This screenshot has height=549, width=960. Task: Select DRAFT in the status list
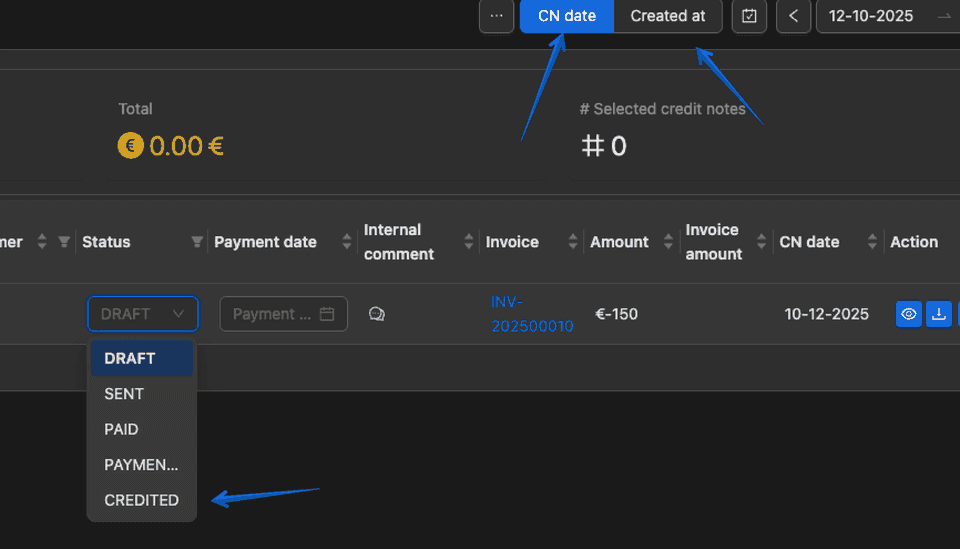click(142, 358)
